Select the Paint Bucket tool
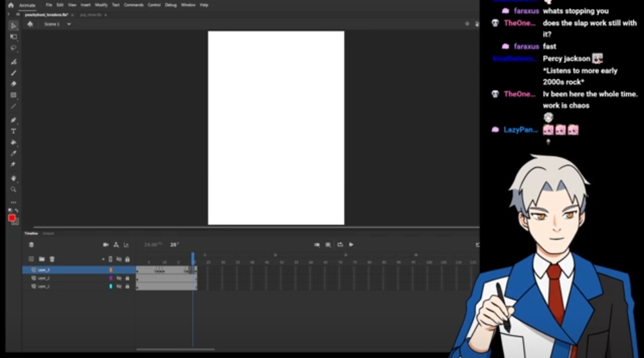This screenshot has height=358, width=644. coord(13,142)
